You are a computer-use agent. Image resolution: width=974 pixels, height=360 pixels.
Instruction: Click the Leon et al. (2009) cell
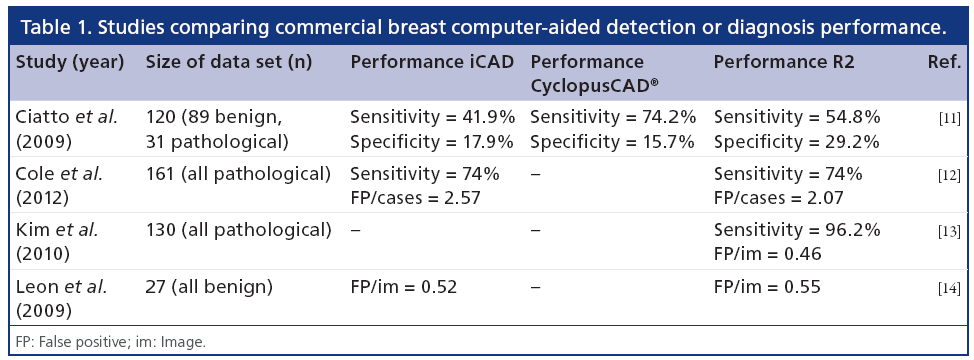[x=61, y=298]
